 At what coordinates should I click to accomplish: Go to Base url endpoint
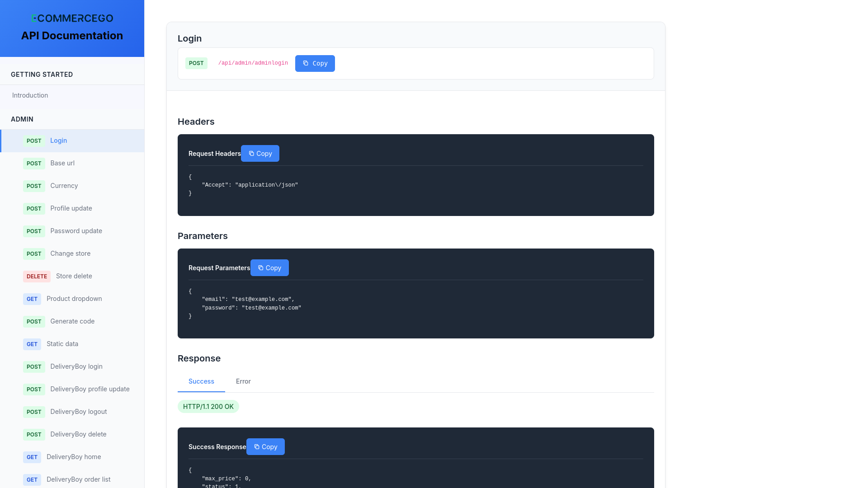(x=72, y=163)
